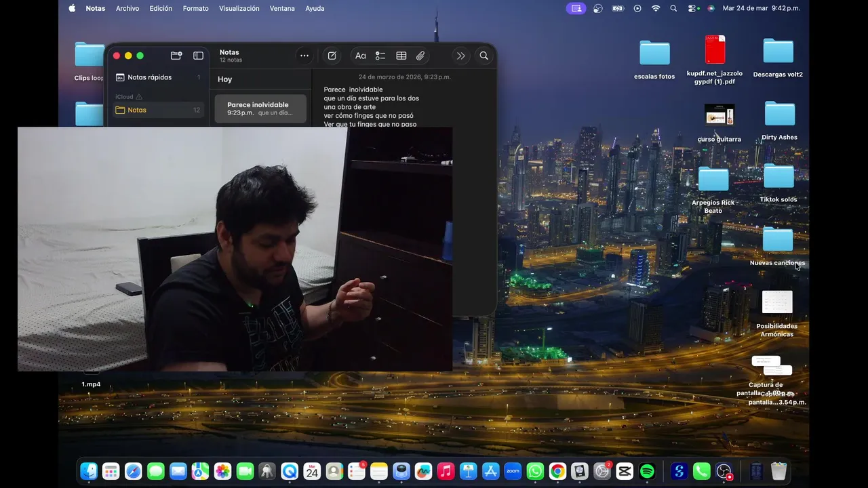Open the Parece inolvidable note in list

(260, 108)
